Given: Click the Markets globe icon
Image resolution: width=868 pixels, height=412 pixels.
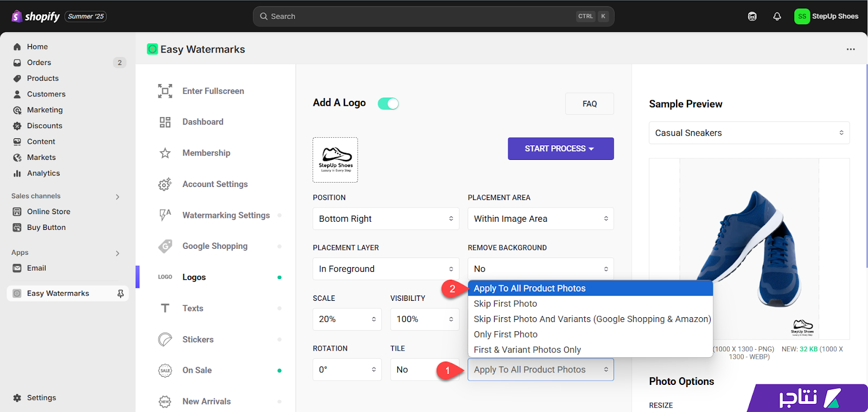Looking at the screenshot, I should (17, 157).
